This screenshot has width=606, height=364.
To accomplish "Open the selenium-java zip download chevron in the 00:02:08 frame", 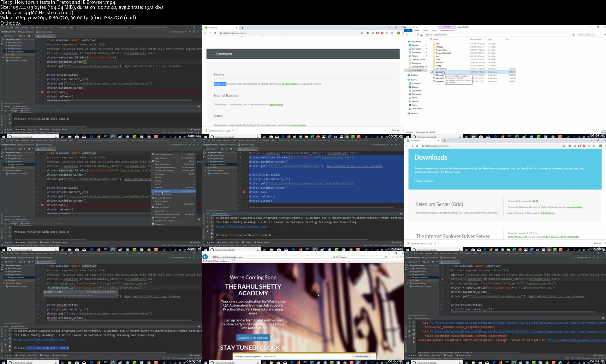I will click(x=233, y=130).
